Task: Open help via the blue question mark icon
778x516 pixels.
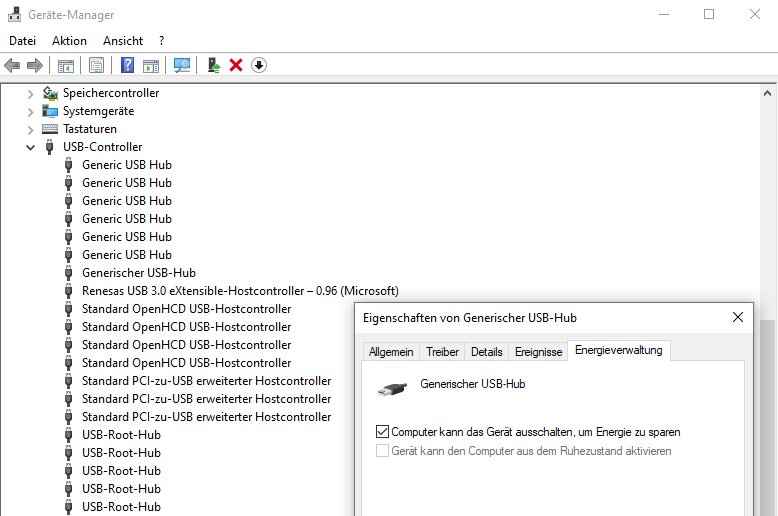Action: pyautogui.click(x=128, y=65)
